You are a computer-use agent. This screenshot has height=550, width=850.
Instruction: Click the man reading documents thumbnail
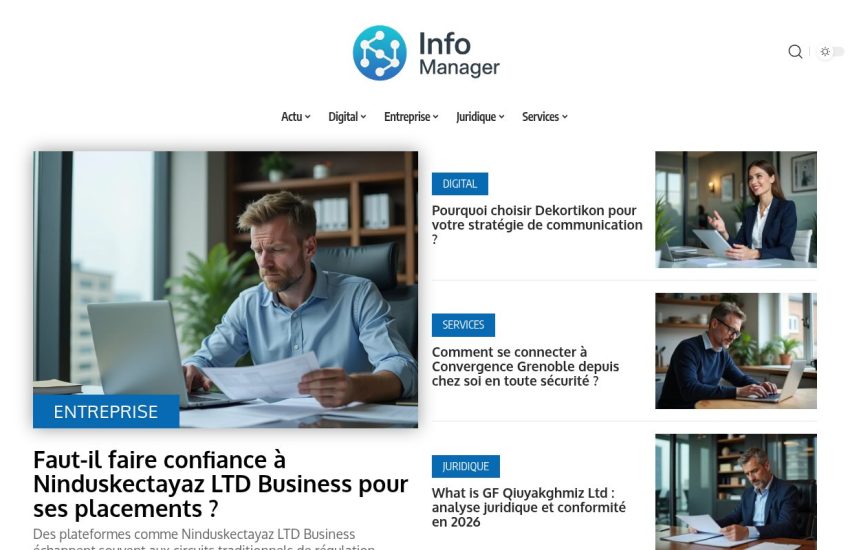[x=736, y=492]
